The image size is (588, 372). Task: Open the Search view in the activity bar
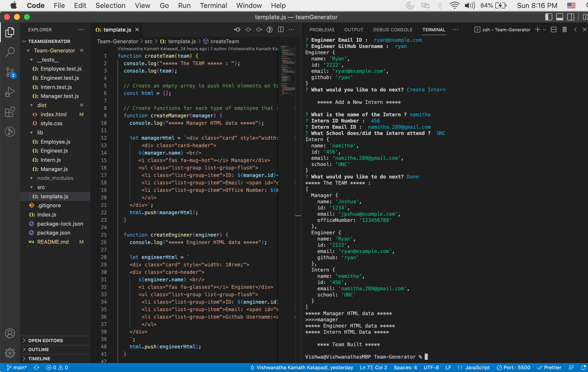pos(10,52)
